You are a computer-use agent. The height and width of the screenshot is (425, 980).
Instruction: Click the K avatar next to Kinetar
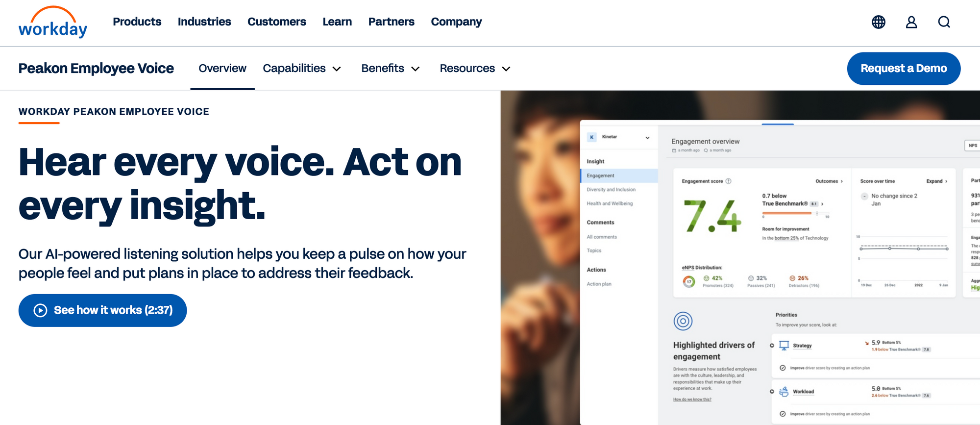(x=592, y=137)
